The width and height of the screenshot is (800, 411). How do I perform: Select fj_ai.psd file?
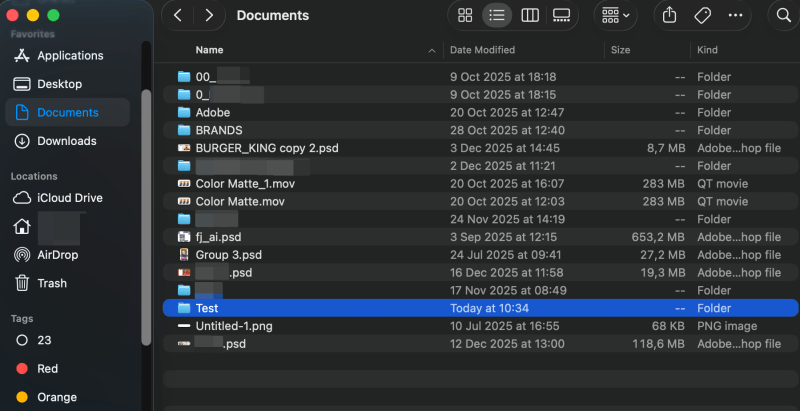tap(481, 237)
